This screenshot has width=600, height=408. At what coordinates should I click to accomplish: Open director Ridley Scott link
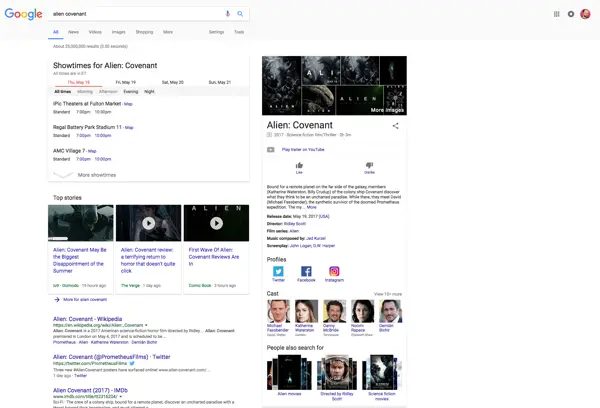[295, 224]
